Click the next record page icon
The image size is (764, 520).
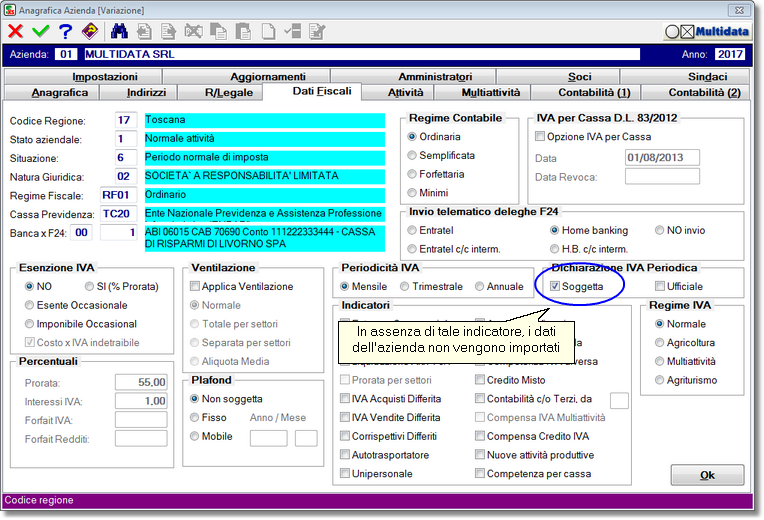(x=169, y=31)
